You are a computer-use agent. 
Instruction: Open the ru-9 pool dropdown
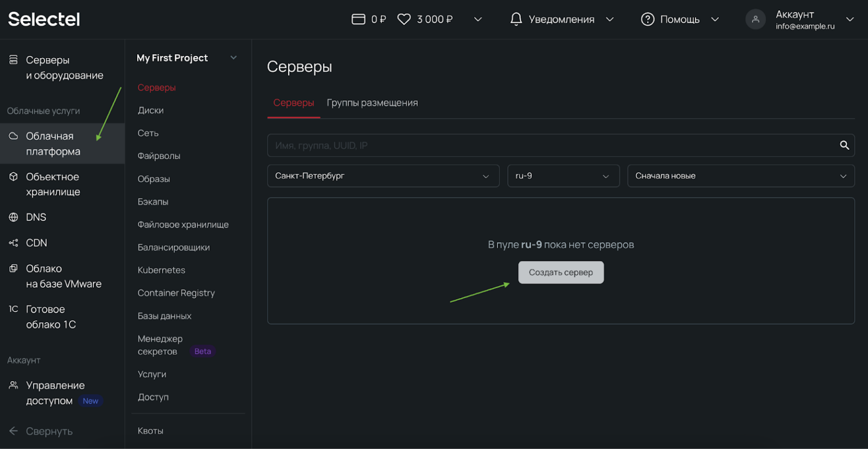(x=563, y=176)
